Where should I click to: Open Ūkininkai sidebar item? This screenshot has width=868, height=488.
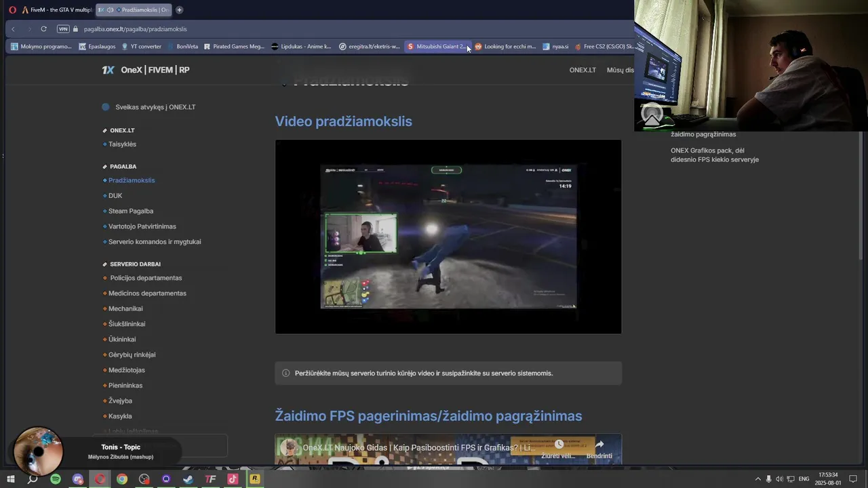(x=122, y=340)
